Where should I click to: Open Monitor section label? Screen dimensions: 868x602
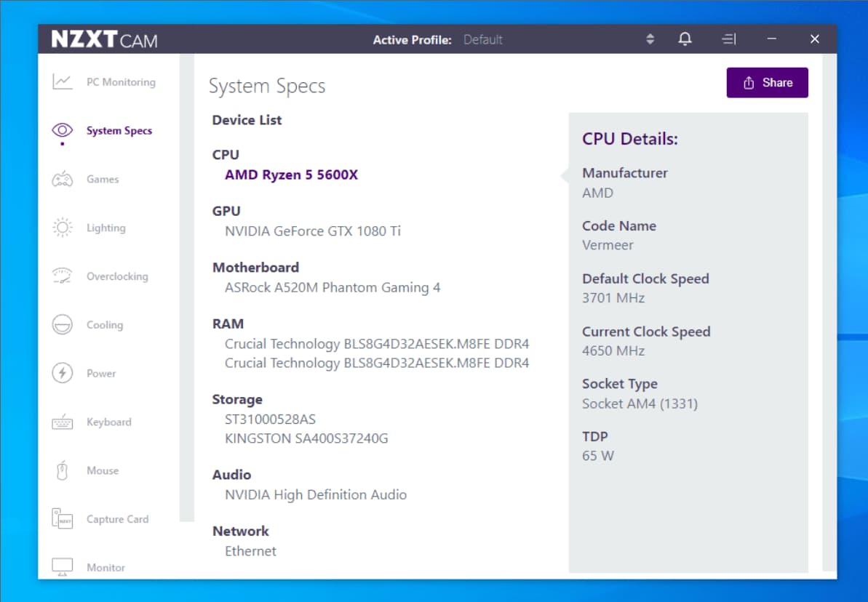tap(105, 567)
